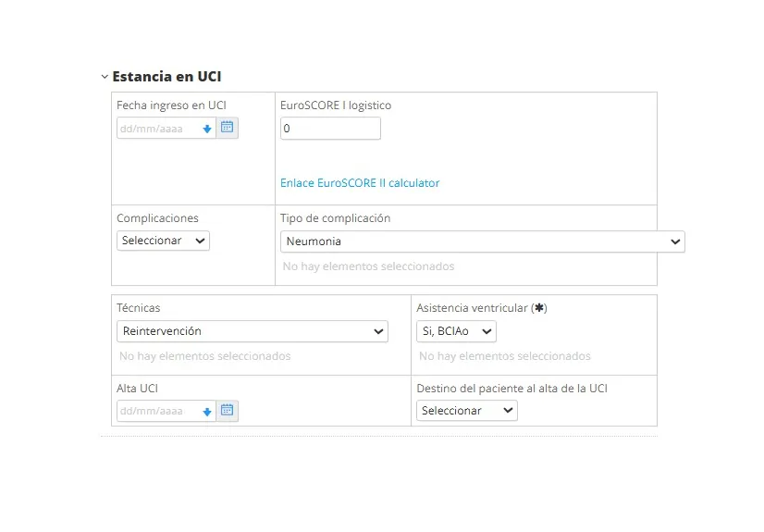Click blue arrow in Alta UCI field

pos(207,412)
